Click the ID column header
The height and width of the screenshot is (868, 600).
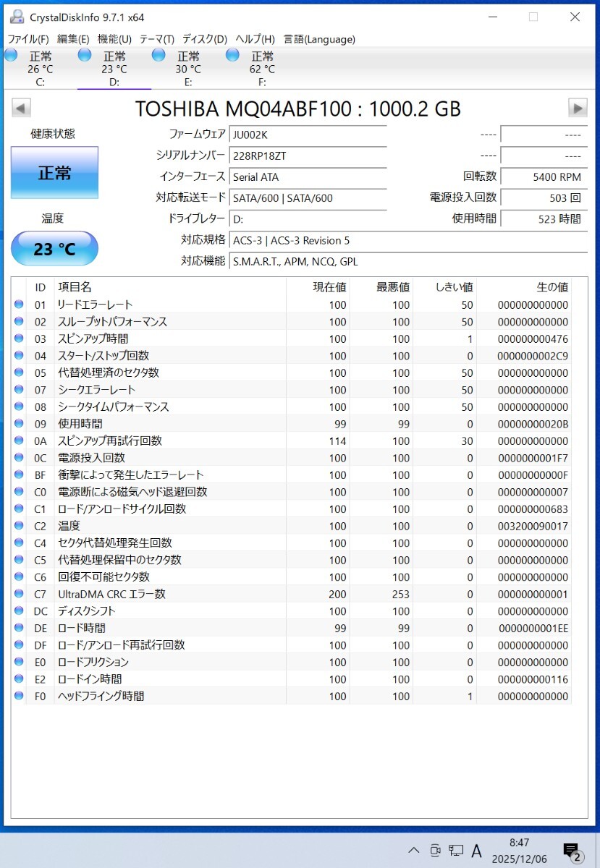click(x=41, y=287)
